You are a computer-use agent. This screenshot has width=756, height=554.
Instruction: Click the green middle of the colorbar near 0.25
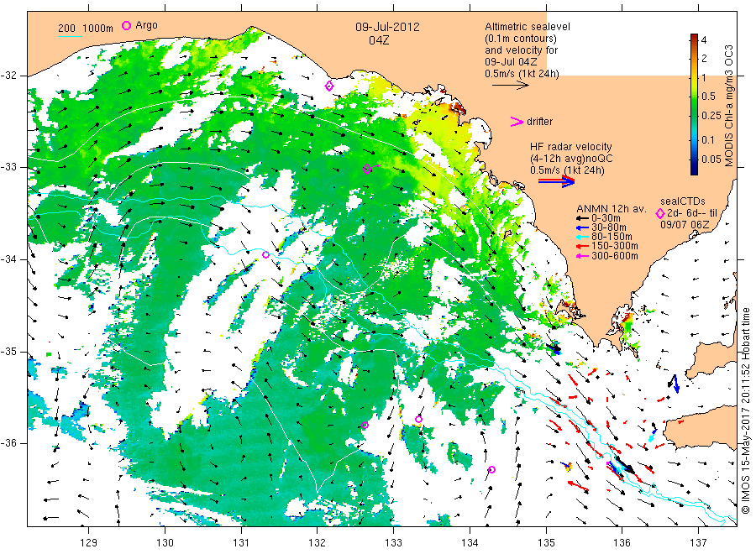694,115
